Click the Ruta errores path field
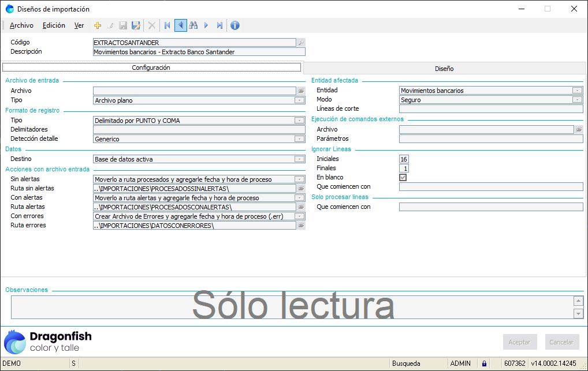The width and height of the screenshot is (588, 371). [x=194, y=226]
